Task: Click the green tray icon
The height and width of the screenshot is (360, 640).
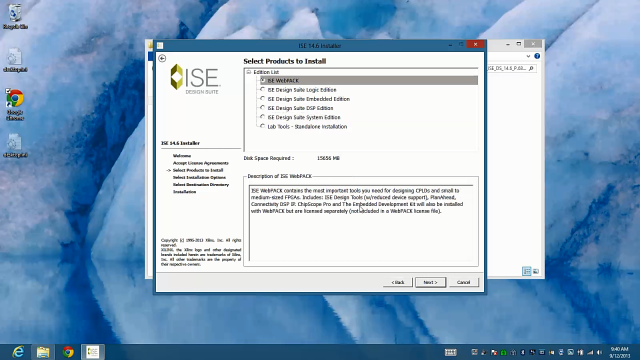Action: 504,352
